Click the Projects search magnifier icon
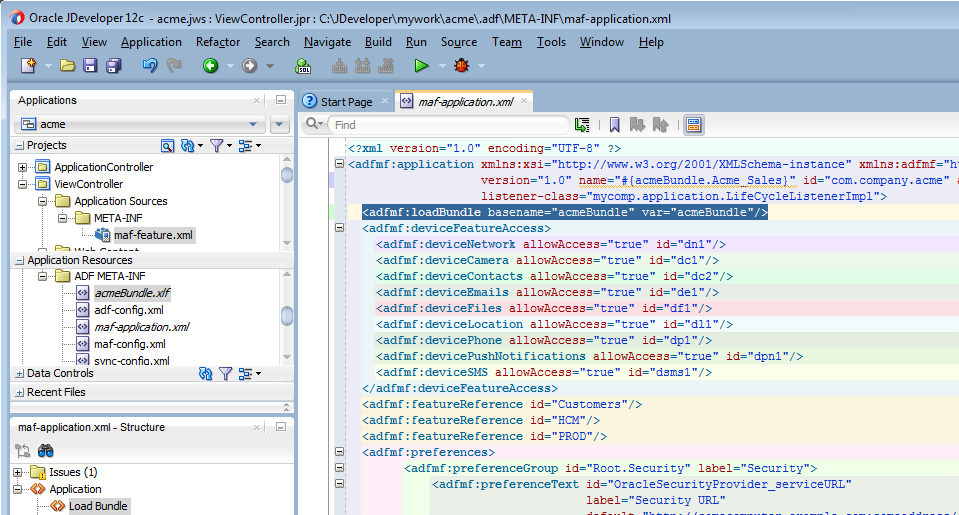The width and height of the screenshot is (959, 515). pos(167,146)
